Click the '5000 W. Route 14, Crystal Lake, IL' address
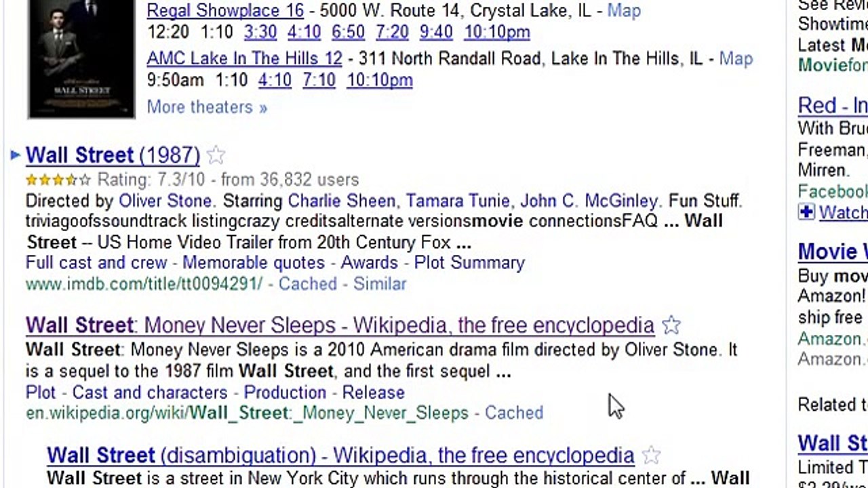Viewport: 868px width, 488px height. [456, 11]
